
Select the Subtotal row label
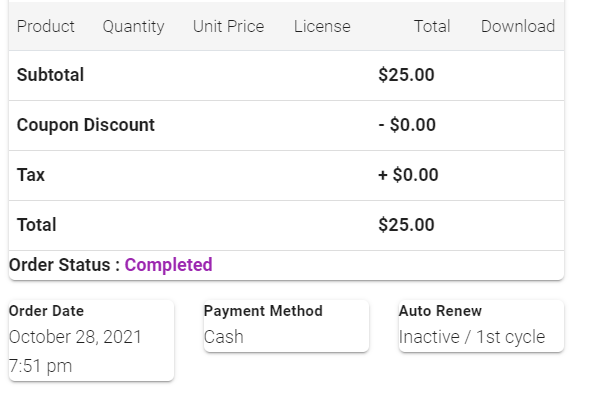[50, 75]
